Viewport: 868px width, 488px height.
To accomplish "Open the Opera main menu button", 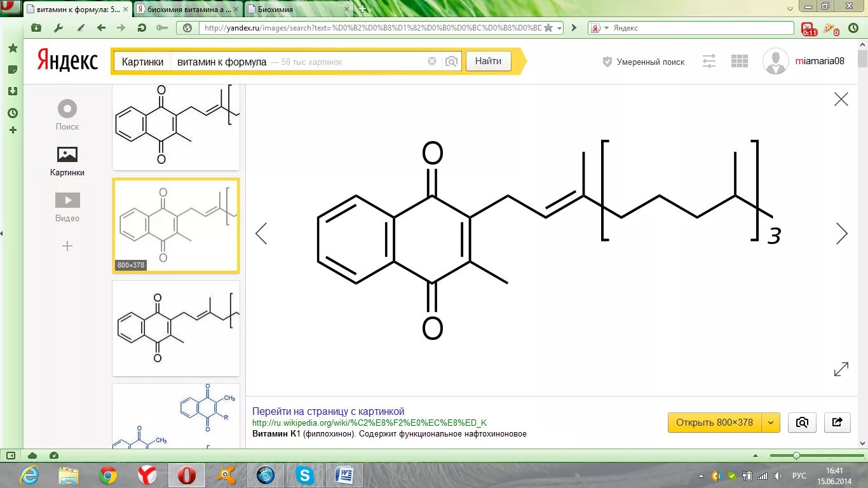I will (x=11, y=6).
